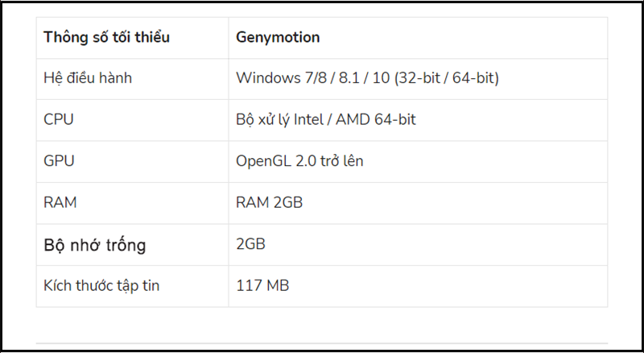Click the 'RAM 2GB' value cell
The width and height of the screenshot is (644, 353).
[270, 202]
